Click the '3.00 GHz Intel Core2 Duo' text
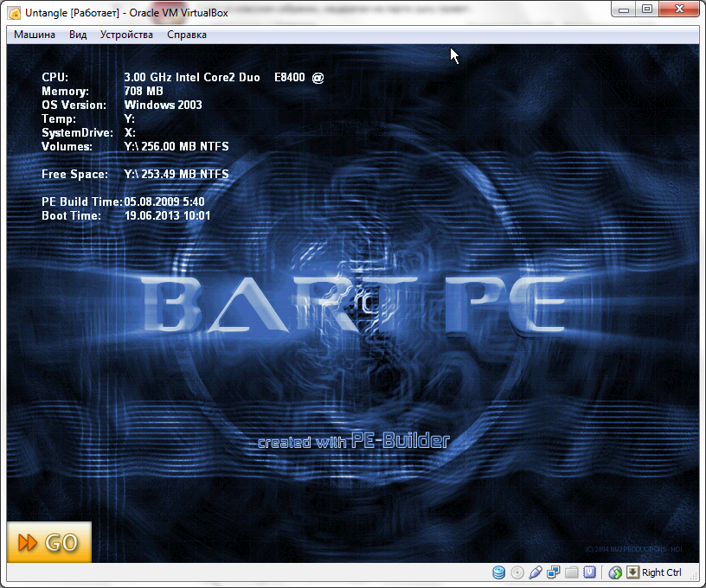The height and width of the screenshot is (588, 706). 192,77
